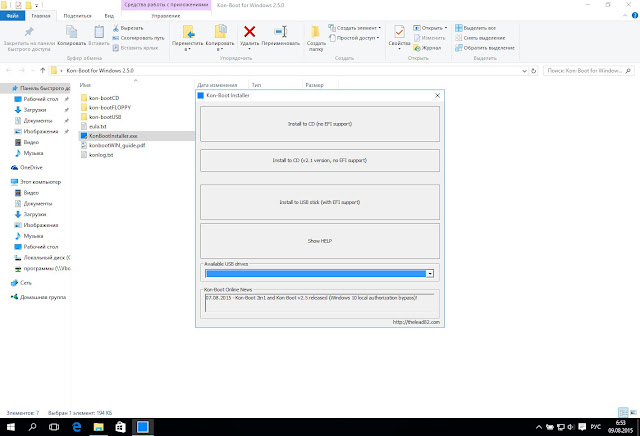Open Show HELP in Kon-Boot Installer
This screenshot has width=640, height=436.
pyautogui.click(x=320, y=241)
